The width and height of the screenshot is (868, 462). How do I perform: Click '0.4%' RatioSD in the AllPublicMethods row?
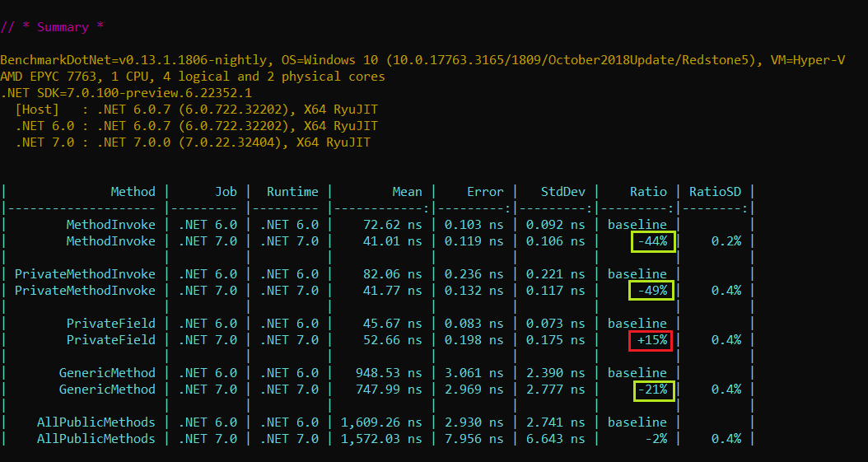726,438
